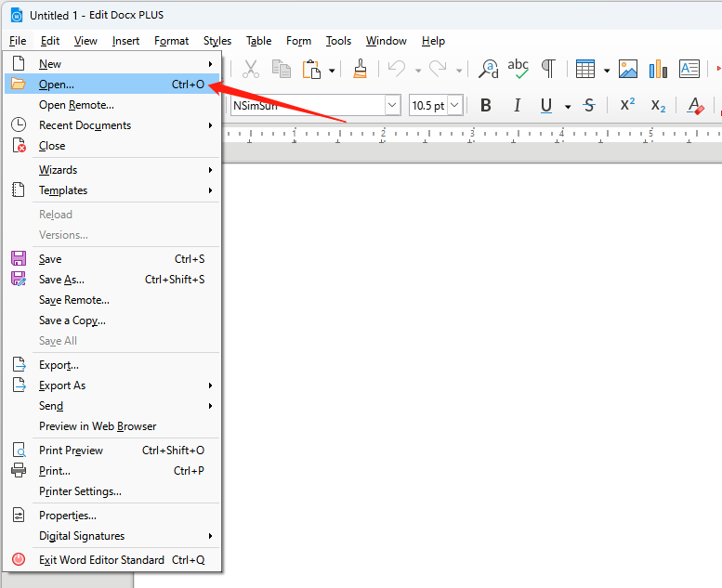
Task: Open Find and Replace magnifier icon
Action: coord(488,69)
